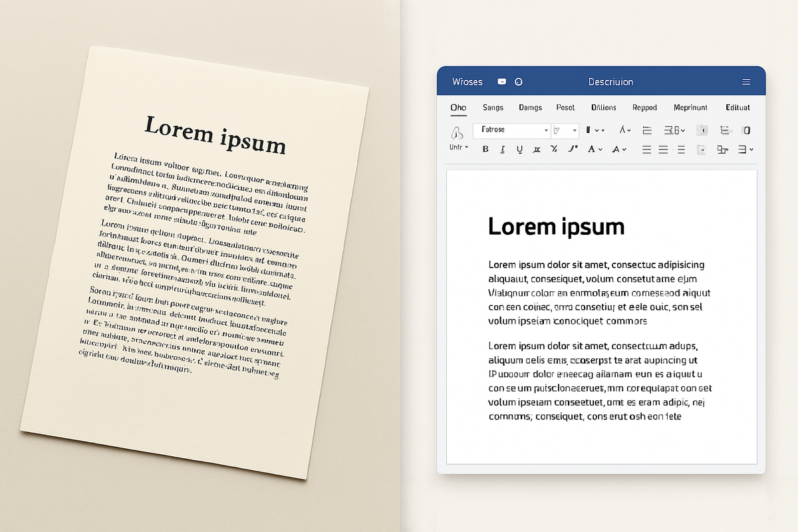Switch to the Oho tab
The image size is (798, 532).
(x=458, y=107)
